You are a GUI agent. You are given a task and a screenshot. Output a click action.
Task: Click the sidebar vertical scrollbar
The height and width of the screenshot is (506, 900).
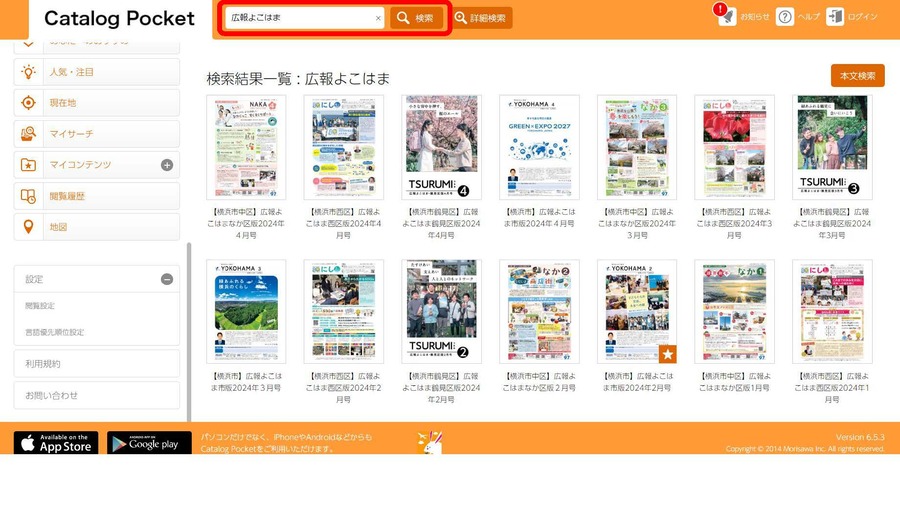(x=188, y=330)
